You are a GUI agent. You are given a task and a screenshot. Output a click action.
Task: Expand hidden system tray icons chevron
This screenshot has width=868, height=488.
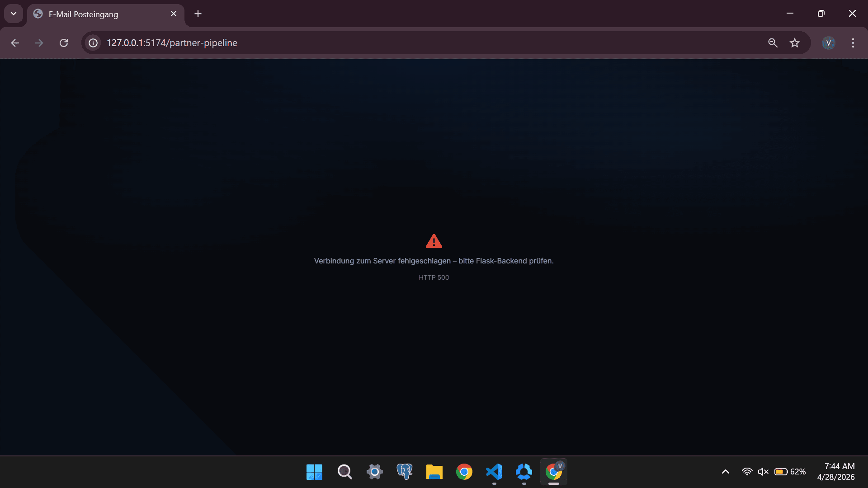coord(726,472)
